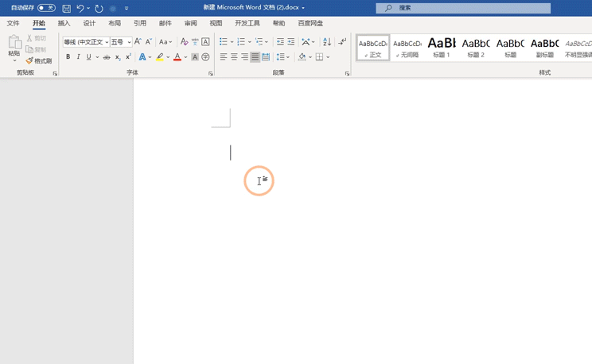This screenshot has height=364, width=592.
Task: Switch to the 引用 ribbon tab
Action: click(140, 23)
